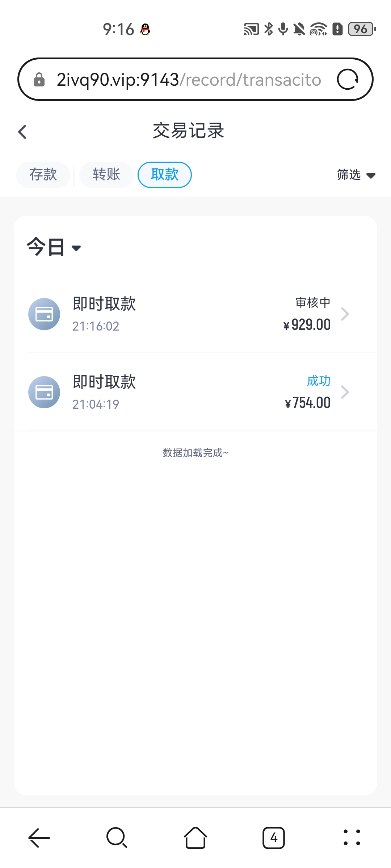Open the 成功 status link
The height and width of the screenshot is (868, 391).
319,381
